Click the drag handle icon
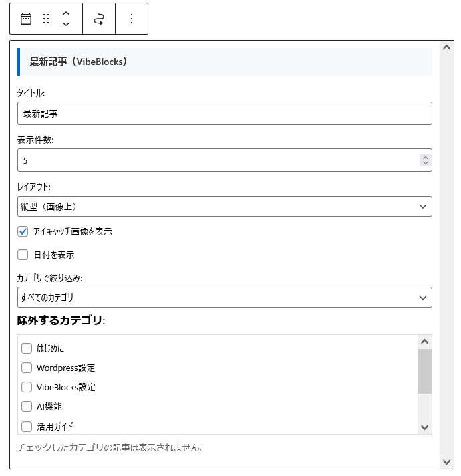The height and width of the screenshot is (476, 461). click(x=46, y=19)
